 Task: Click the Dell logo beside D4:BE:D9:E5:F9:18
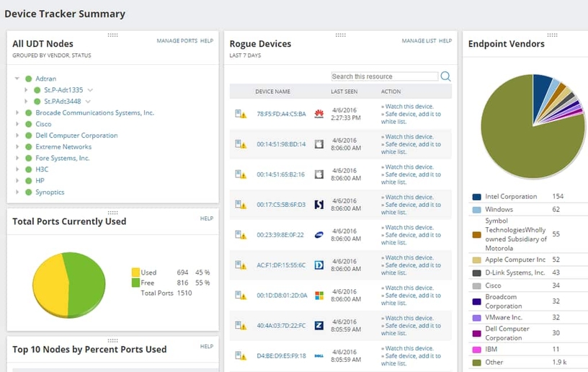(x=319, y=355)
